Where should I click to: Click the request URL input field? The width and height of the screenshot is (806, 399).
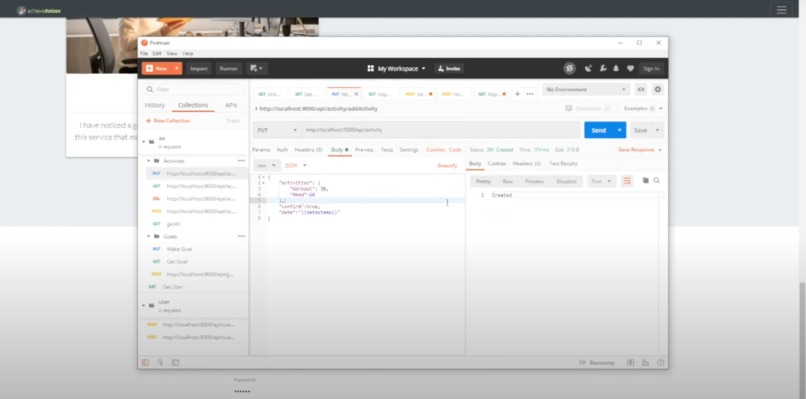(x=441, y=130)
